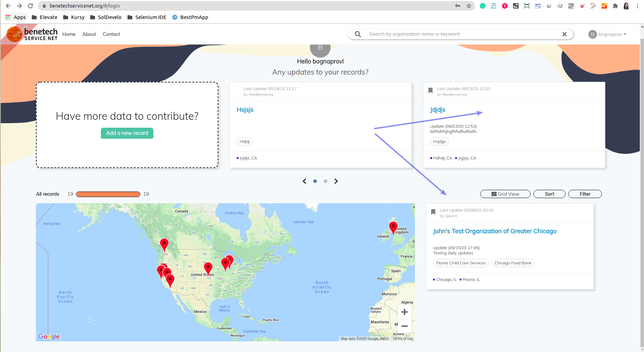
Task: Open the Filter options
Action: pyautogui.click(x=585, y=194)
